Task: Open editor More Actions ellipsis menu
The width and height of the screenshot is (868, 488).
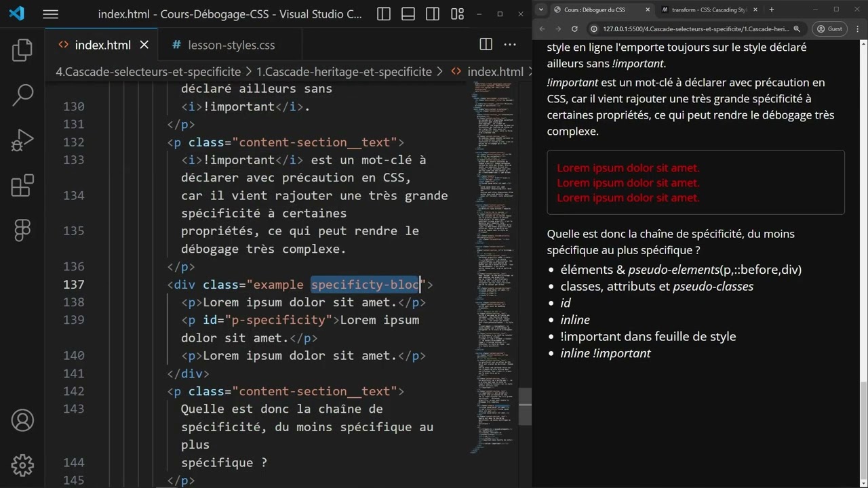Action: 510,45
